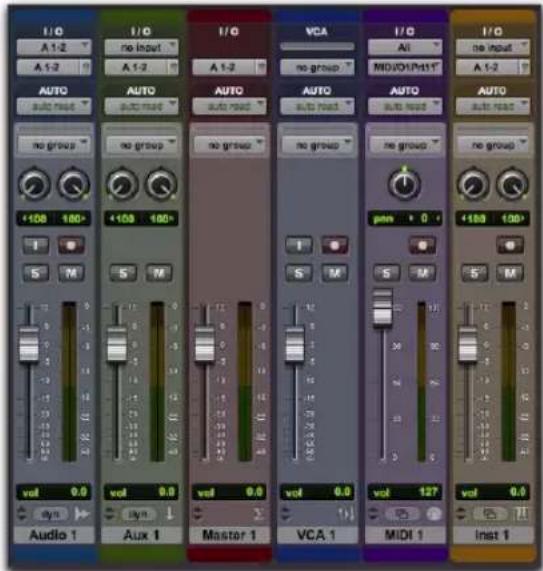This screenshot has height=571, width=543.
Task: Record-enable the VCA 1 track
Action: pyautogui.click(x=335, y=245)
